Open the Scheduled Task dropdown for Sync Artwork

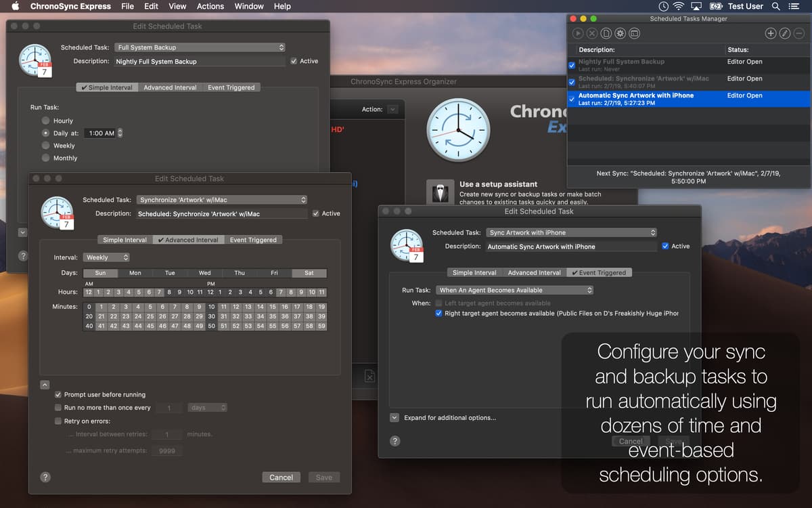tap(222, 199)
